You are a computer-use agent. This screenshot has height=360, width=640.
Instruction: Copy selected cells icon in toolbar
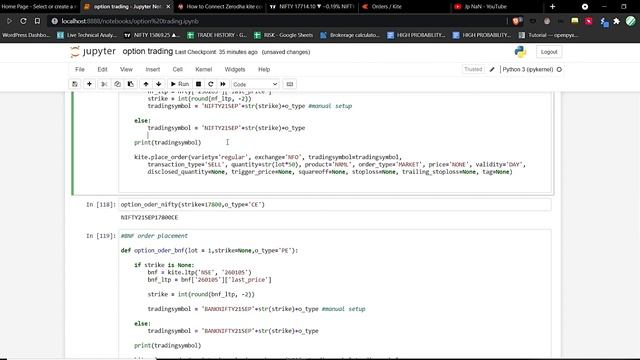tap(118, 84)
